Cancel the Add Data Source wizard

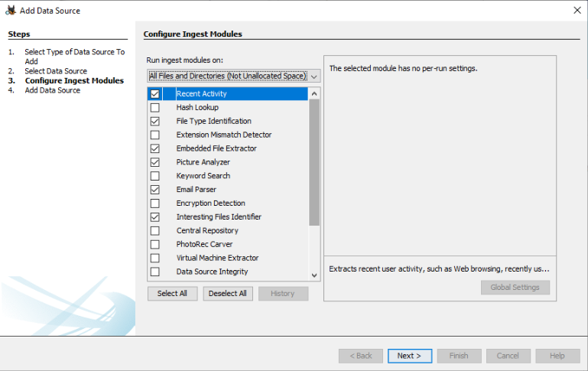(x=508, y=356)
